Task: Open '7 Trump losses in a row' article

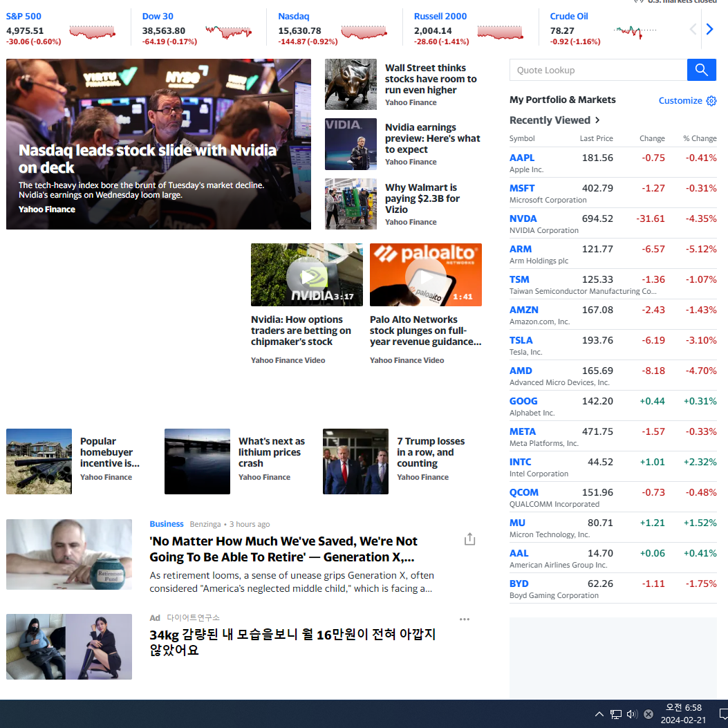Action: pos(431,452)
